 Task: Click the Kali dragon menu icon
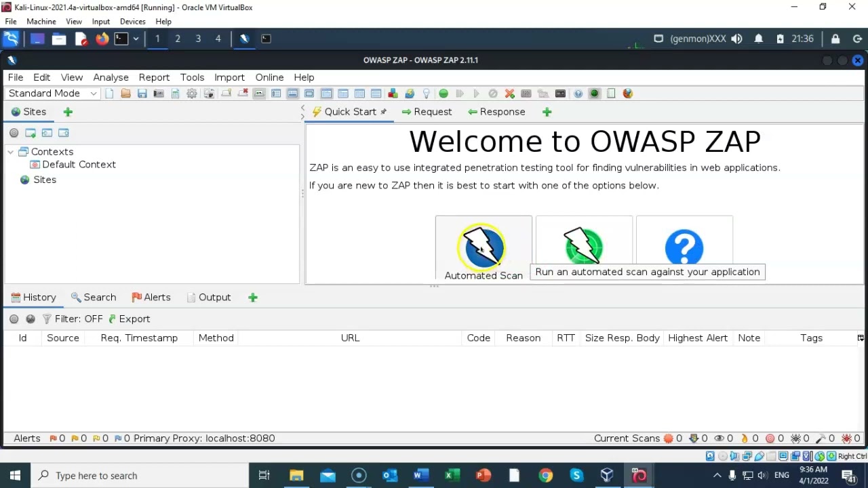12,39
